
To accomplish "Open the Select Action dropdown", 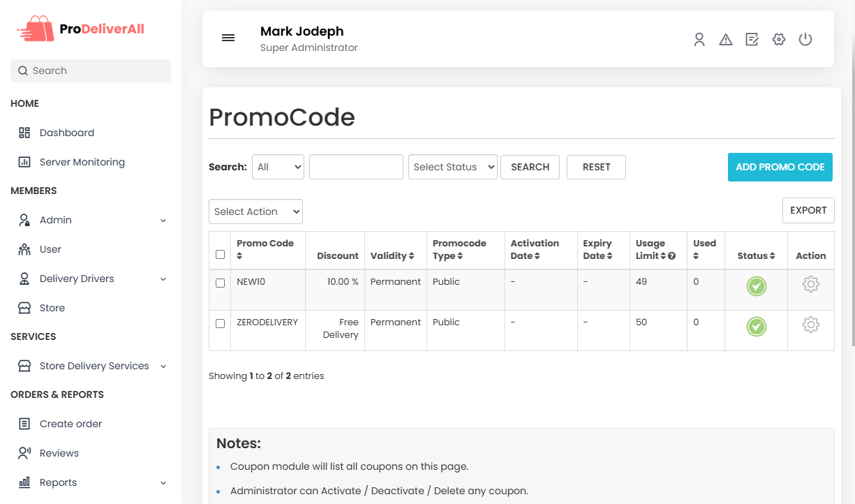I will 255,212.
